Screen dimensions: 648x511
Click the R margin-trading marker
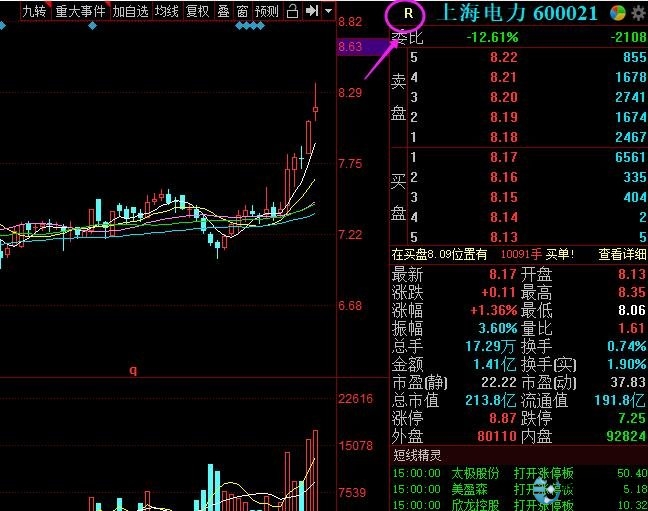pyautogui.click(x=408, y=14)
